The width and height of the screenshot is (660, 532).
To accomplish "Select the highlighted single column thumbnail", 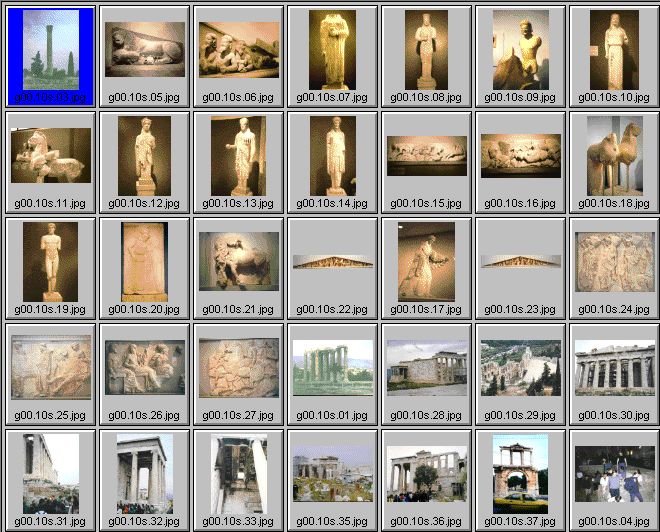I will point(51,50).
